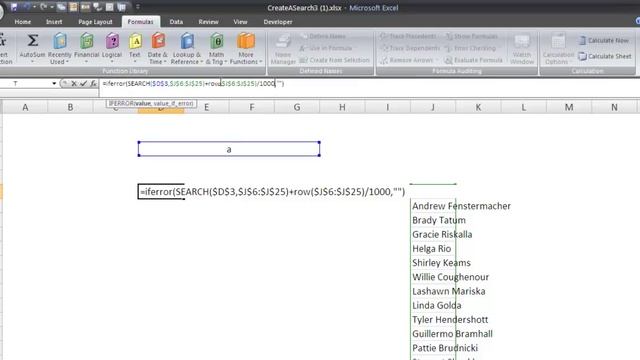Switch to the Insert tab
This screenshot has width=640, height=360.
(x=54, y=22)
